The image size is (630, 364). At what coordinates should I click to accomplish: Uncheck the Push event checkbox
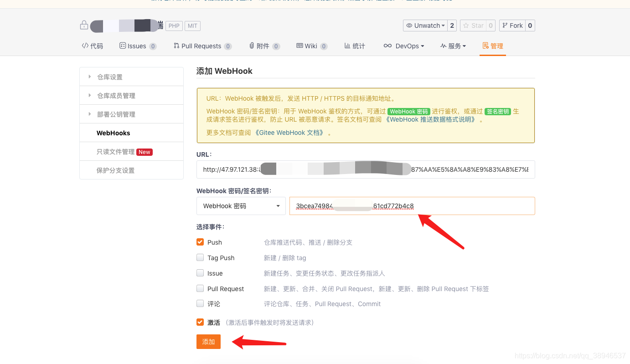[200, 242]
